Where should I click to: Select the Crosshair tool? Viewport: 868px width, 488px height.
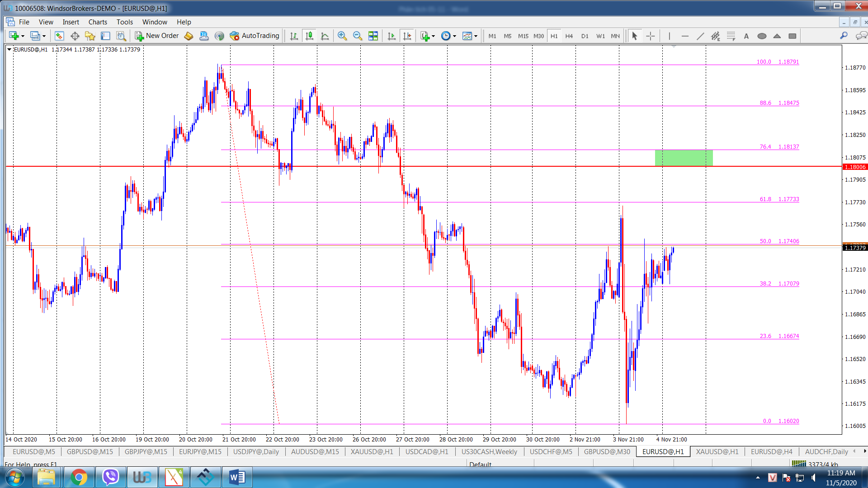[651, 36]
